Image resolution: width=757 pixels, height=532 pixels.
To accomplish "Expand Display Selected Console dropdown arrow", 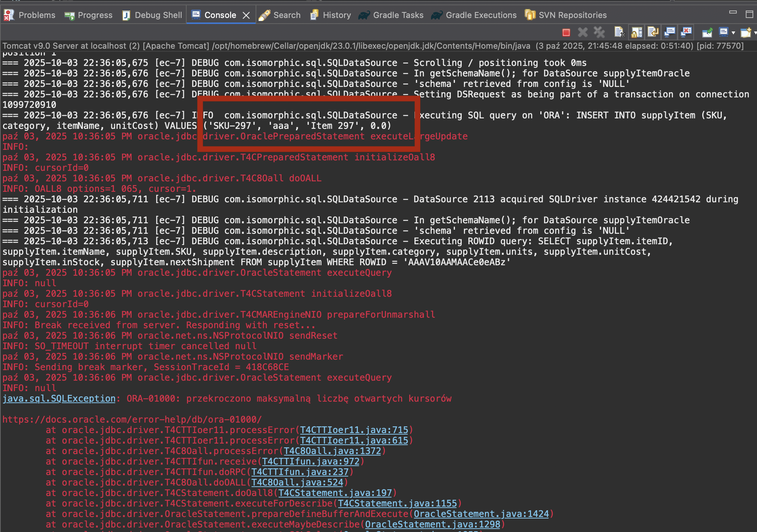I will pos(733,33).
